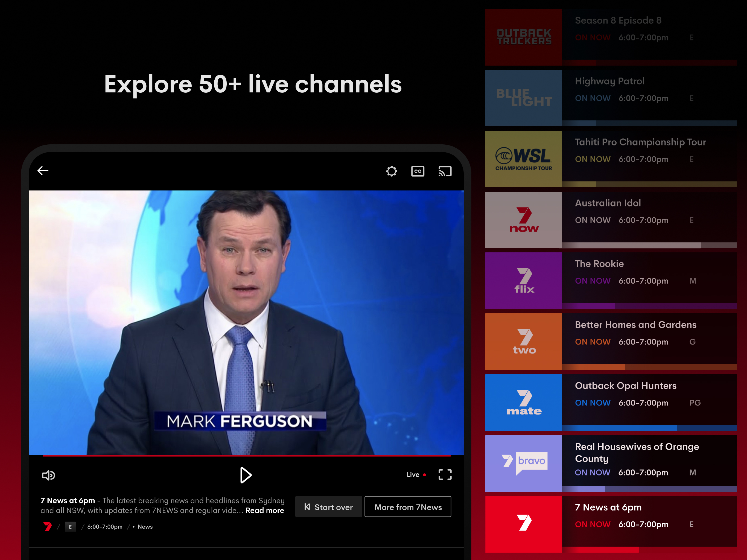Click the Explore 50+ live channels heading
The image size is (747, 560).
[x=253, y=84]
